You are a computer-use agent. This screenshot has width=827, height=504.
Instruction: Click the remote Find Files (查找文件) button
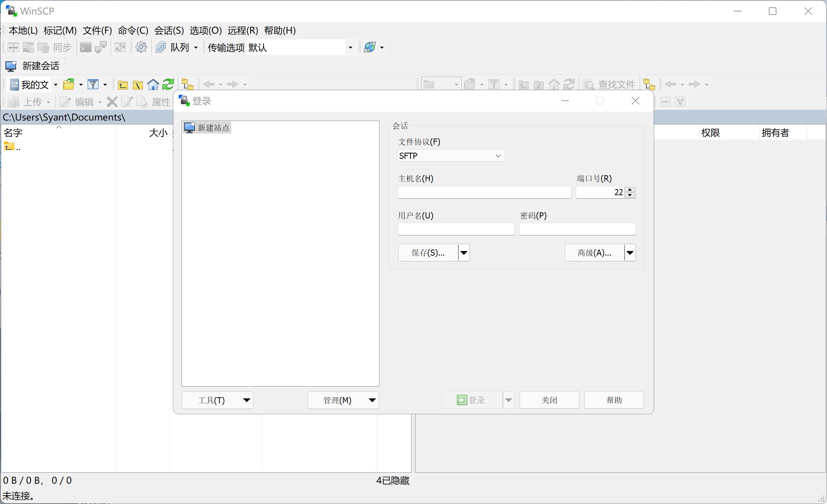click(609, 84)
